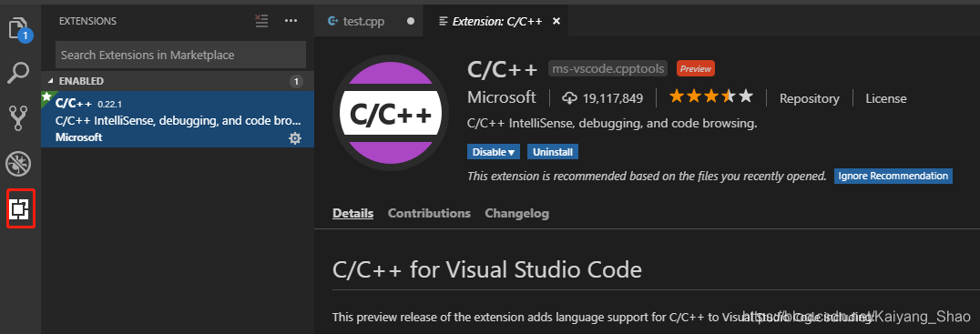Open the Explorer files icon
980x334 pixels.
20,29
